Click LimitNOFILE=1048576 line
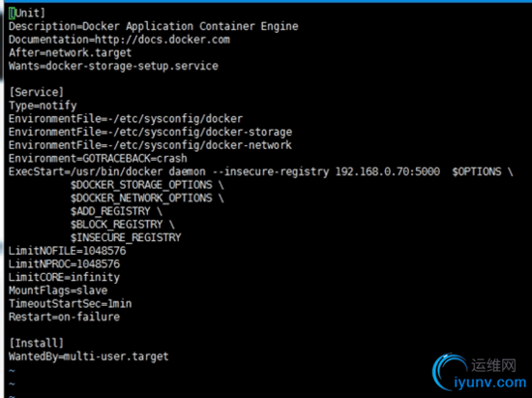Screen dimensions: 532x398 (x=67, y=251)
